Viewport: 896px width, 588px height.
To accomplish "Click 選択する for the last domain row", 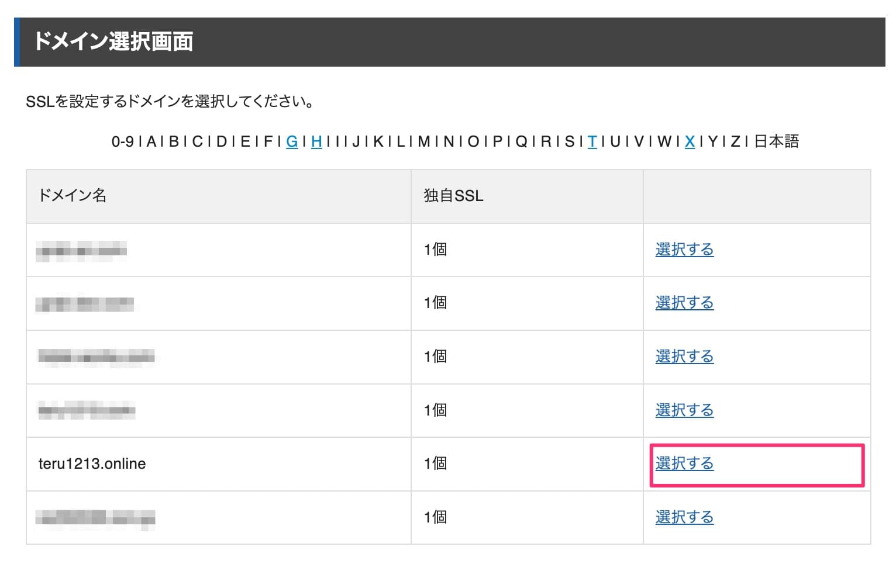I will click(x=684, y=517).
